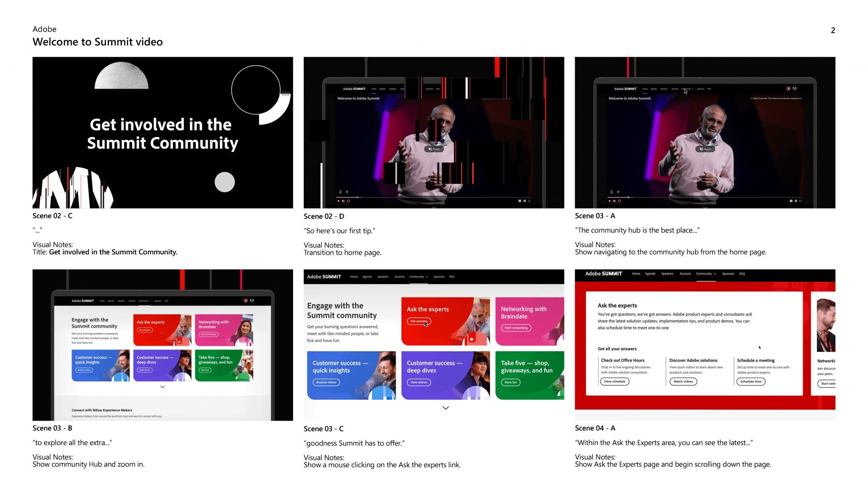Click the Adobe SUMMIT logo in Scene 02-D
Image resolution: width=868 pixels, height=488 pixels.
[x=354, y=89]
